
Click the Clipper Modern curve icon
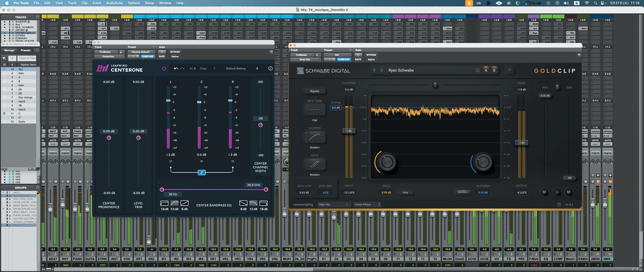(x=315, y=137)
